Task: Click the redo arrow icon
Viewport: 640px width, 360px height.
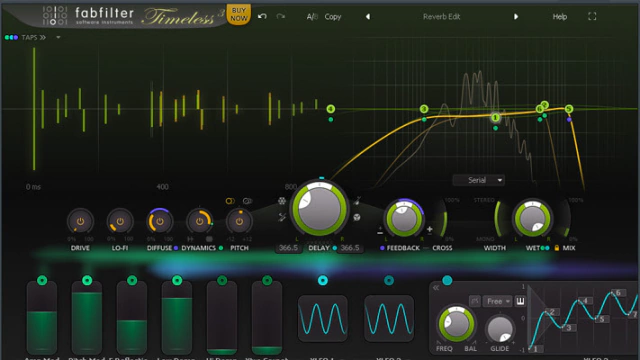Action: pyautogui.click(x=280, y=16)
